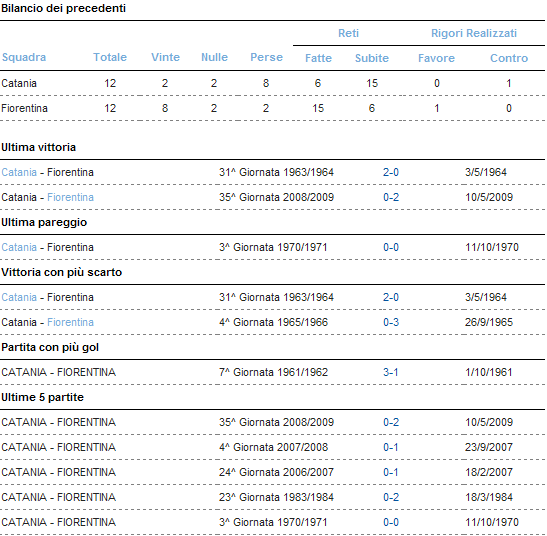Open the Catania link in the first Ultima vittoria row
Viewport: 547px width, 536px height.
[19, 172]
